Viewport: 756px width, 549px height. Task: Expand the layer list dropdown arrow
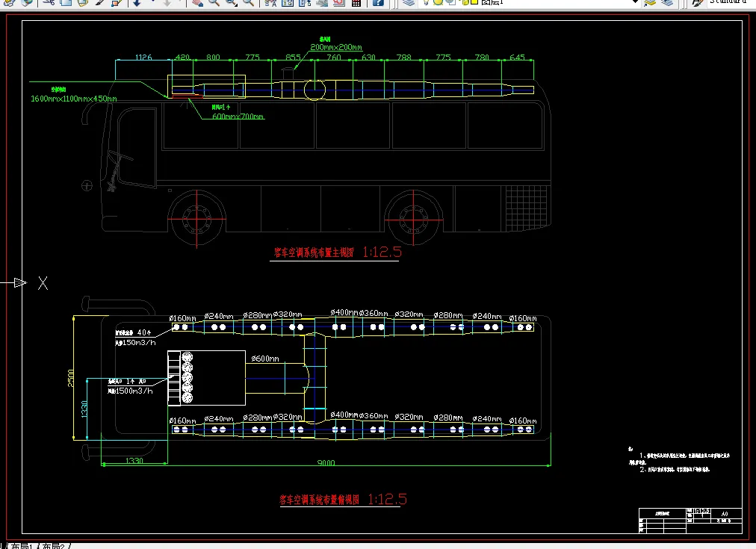pyautogui.click(x=636, y=2)
